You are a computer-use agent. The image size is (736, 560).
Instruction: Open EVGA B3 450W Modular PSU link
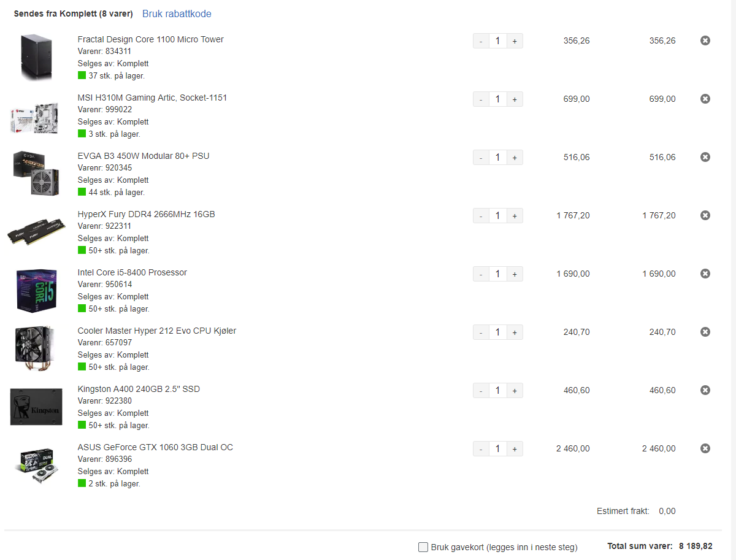point(144,156)
